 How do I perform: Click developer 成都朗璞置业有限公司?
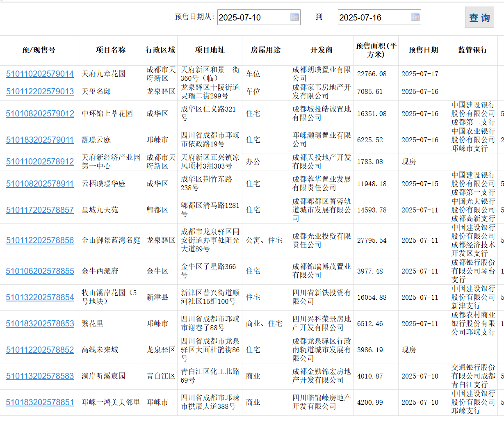pyautogui.click(x=322, y=74)
